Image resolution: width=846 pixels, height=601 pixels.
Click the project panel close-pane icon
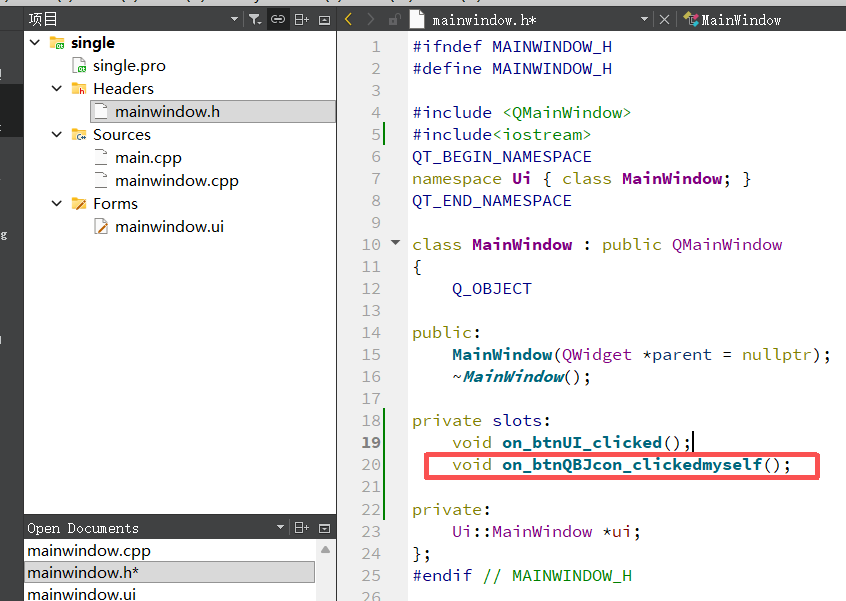coord(324,20)
